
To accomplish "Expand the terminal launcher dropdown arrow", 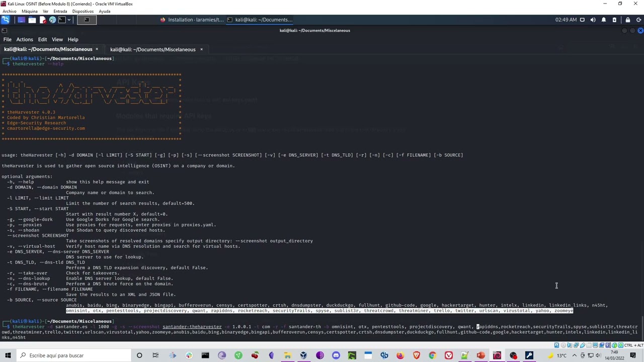I will tap(69, 20).
